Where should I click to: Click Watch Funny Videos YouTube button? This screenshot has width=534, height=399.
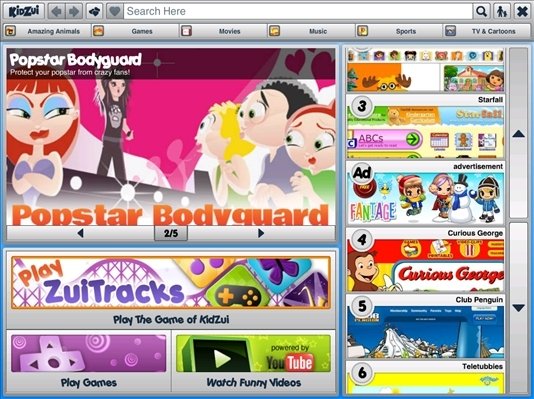click(x=253, y=362)
